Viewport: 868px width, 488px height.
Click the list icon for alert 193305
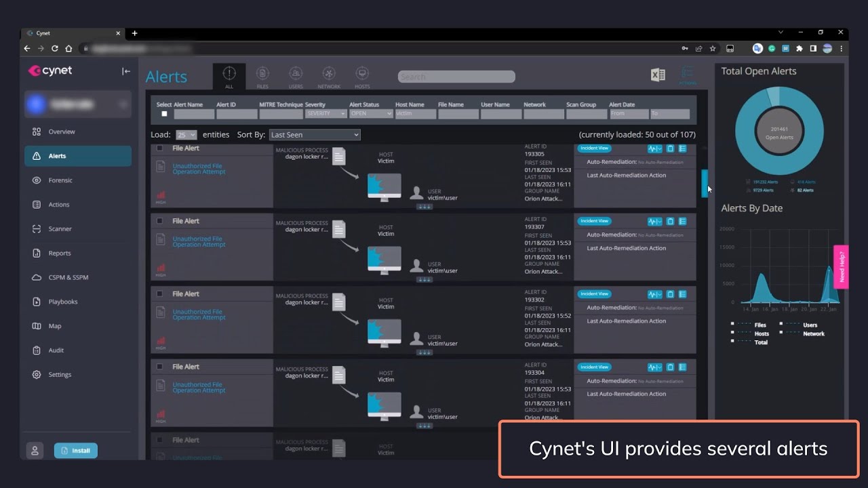click(683, 148)
